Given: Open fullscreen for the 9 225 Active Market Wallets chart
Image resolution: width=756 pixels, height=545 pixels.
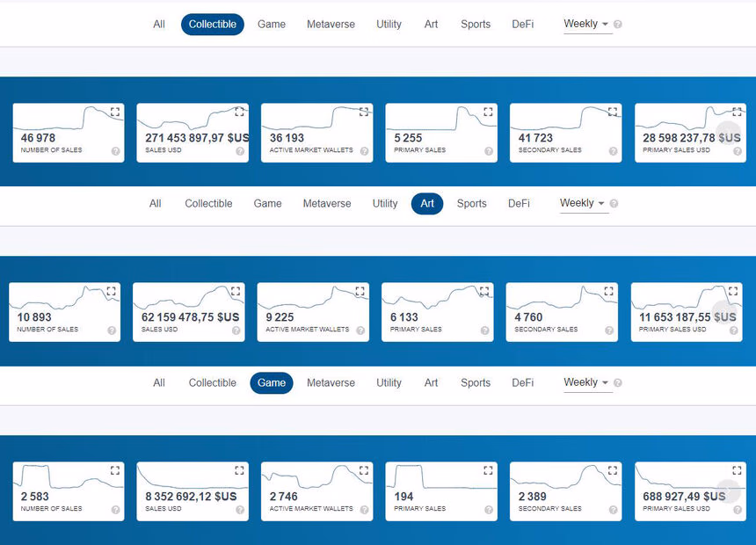Looking at the screenshot, I should point(360,291).
